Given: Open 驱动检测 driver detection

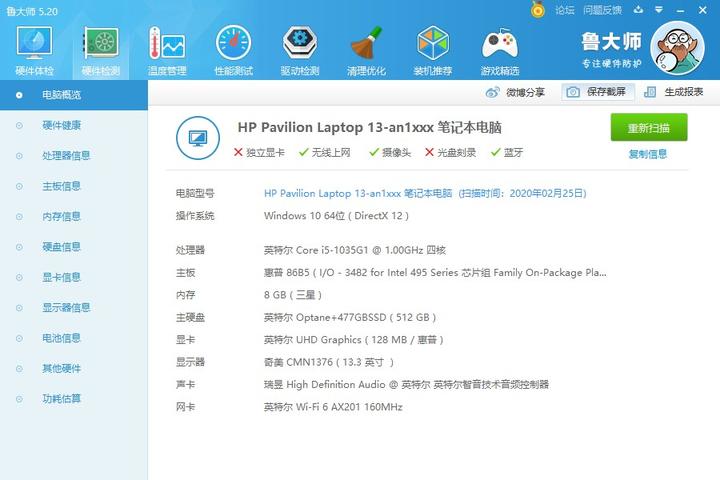Looking at the screenshot, I should pos(300,51).
